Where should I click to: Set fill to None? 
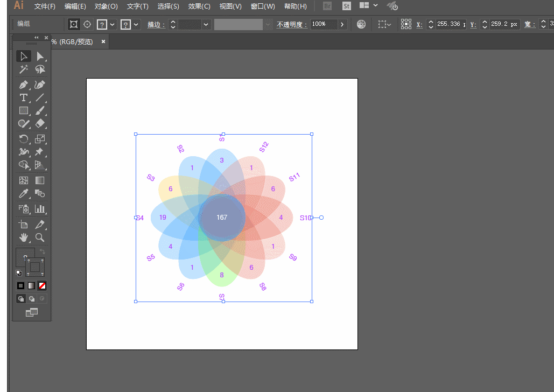42,285
